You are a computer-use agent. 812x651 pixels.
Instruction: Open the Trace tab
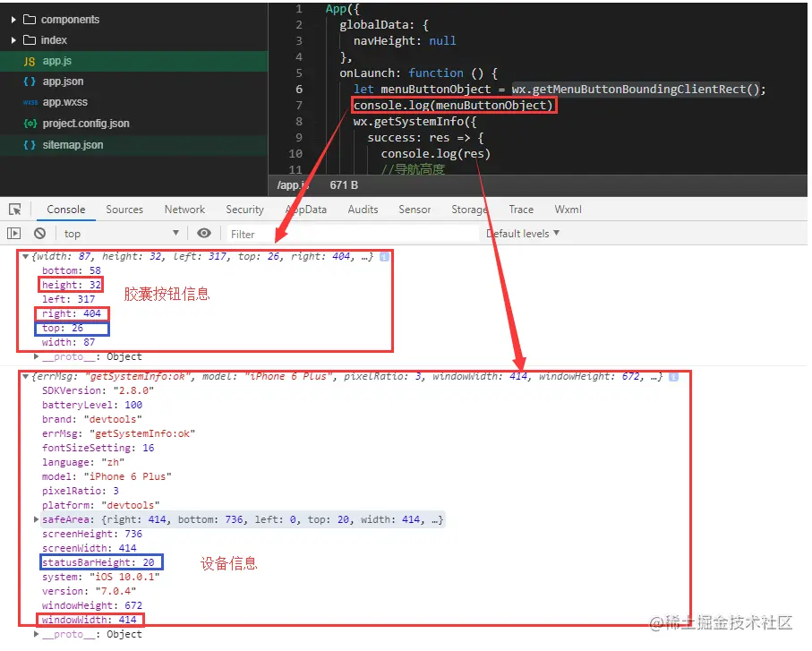tap(520, 210)
